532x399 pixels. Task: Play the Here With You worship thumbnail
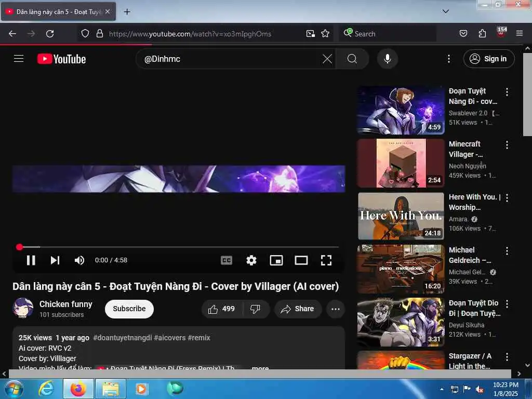[401, 216]
